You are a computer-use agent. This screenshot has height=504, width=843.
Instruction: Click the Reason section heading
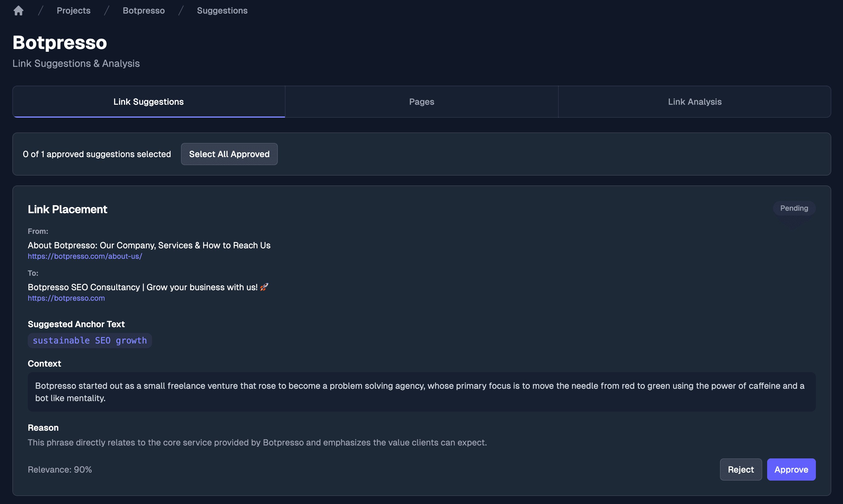(x=43, y=428)
